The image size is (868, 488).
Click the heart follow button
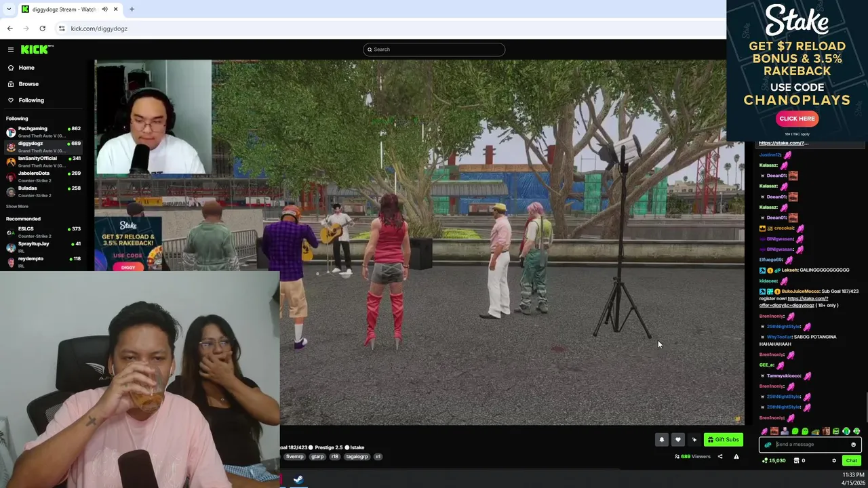(x=677, y=440)
